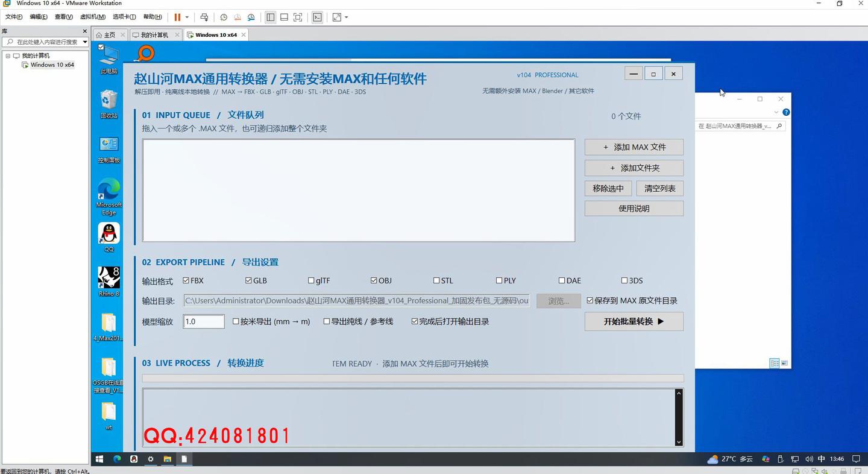The image size is (868, 474).
Task: Open the Settings gear in guest taskbar
Action: 151,459
